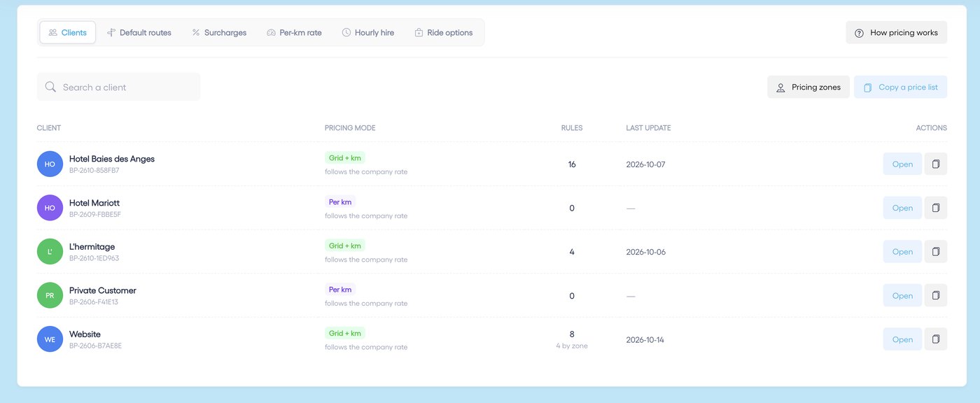The height and width of the screenshot is (403, 980).
Task: Click the search magnifier icon
Action: (x=50, y=87)
